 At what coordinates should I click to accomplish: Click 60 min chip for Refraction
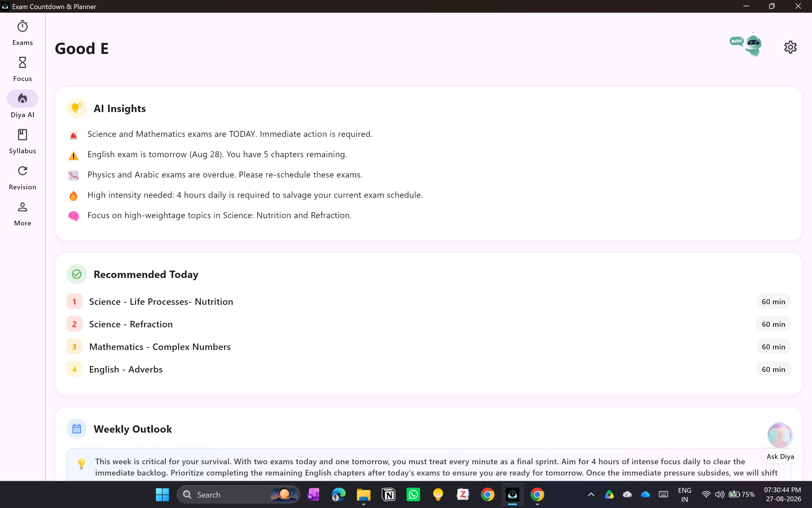(x=773, y=324)
